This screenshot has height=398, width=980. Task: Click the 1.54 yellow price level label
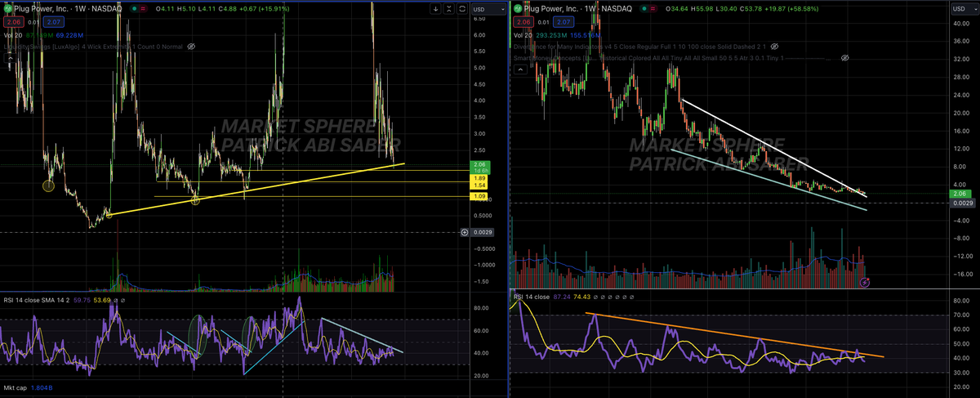tap(480, 186)
